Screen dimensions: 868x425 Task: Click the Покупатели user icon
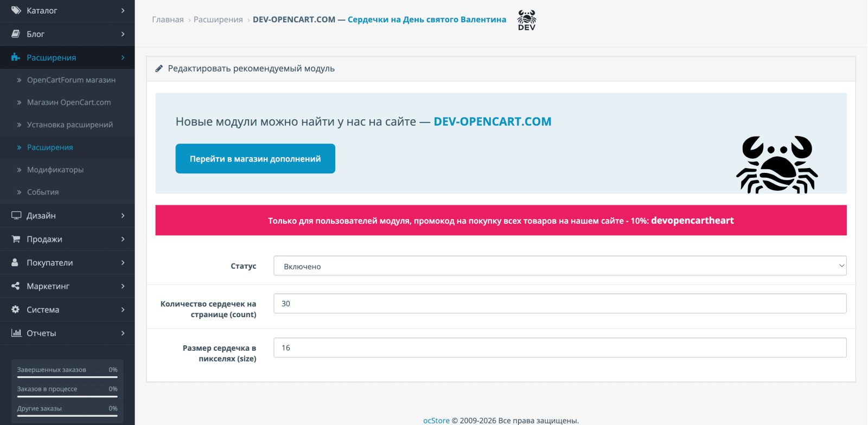click(x=15, y=262)
